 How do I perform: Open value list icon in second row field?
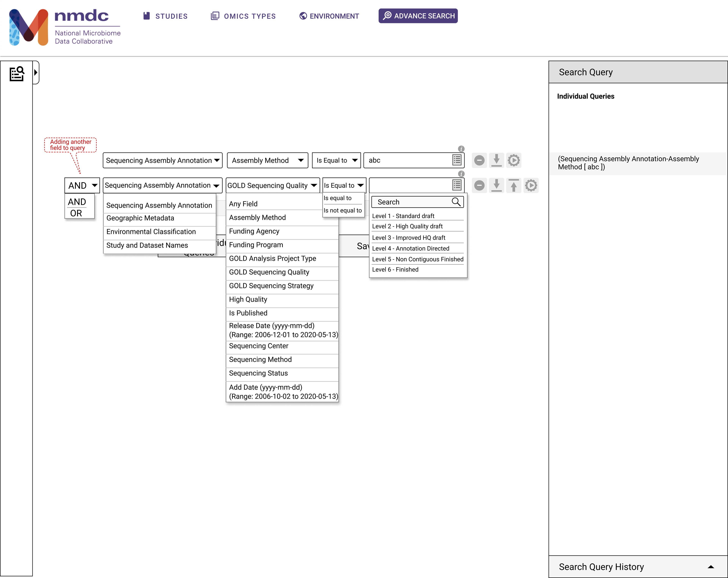[x=457, y=185]
